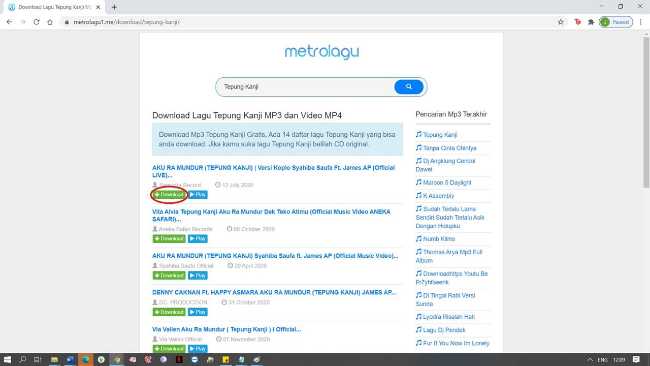Open the Sudah Terlalu Lama Sendiri recent search link
Viewport: 650px width, 366px height.
450,217
